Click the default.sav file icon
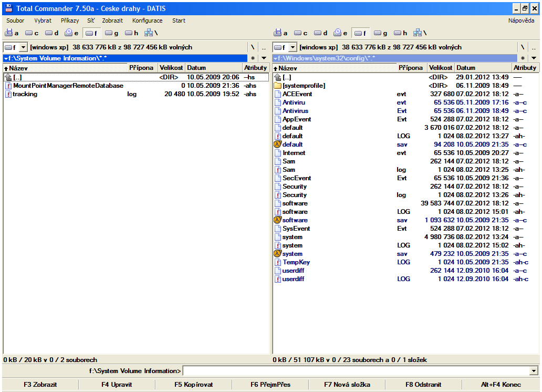 (x=278, y=145)
